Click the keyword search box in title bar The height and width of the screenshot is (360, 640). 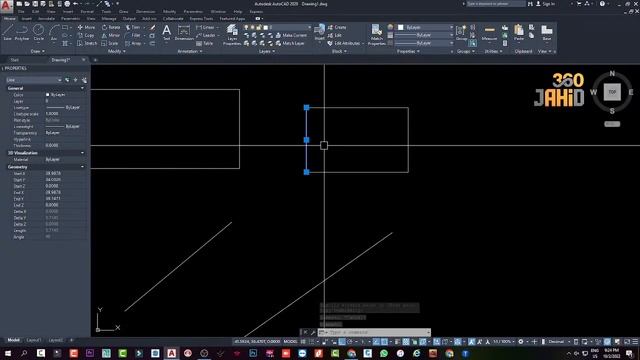(x=496, y=4)
